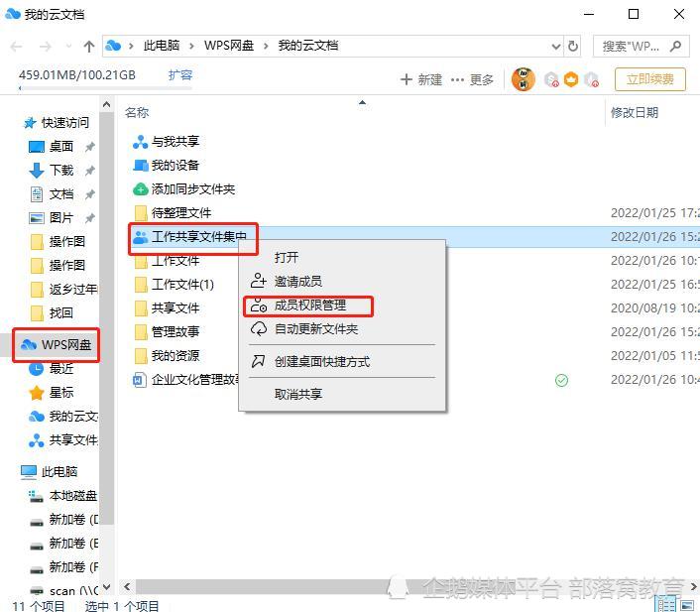This screenshot has height=612, width=700.
Task: Click 快速访问 in sidebar
Action: point(57,123)
